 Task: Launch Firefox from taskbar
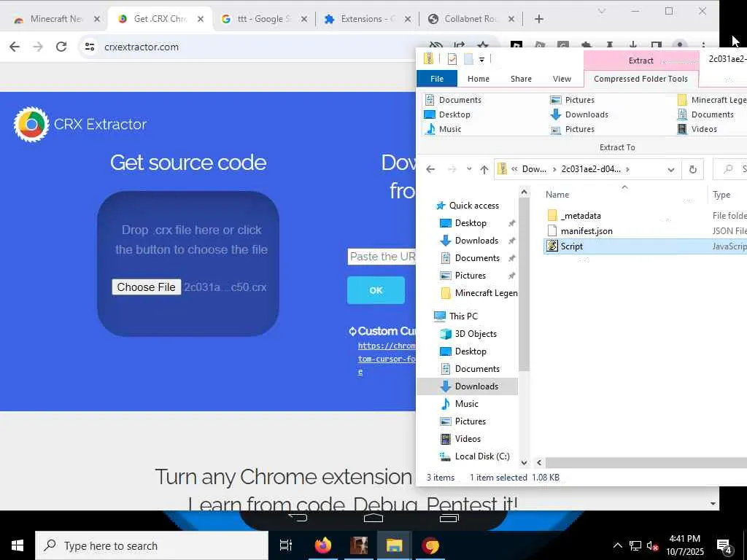point(323,545)
